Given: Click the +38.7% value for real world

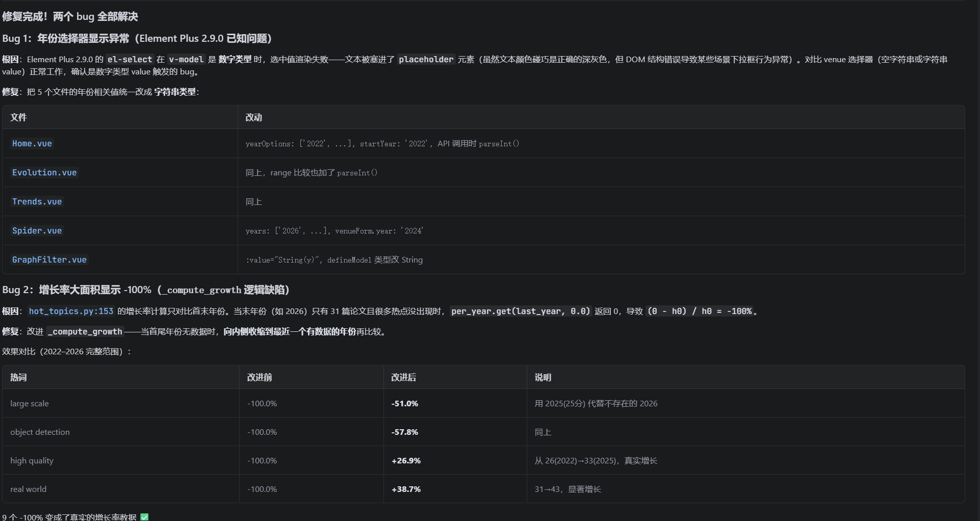Looking at the screenshot, I should (406, 489).
